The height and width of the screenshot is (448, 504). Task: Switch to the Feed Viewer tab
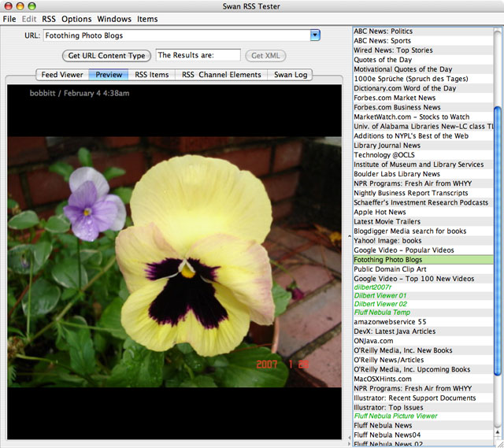pyautogui.click(x=62, y=75)
